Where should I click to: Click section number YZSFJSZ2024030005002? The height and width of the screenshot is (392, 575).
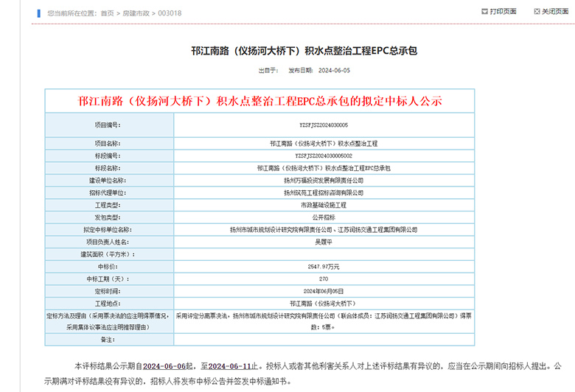324,156
